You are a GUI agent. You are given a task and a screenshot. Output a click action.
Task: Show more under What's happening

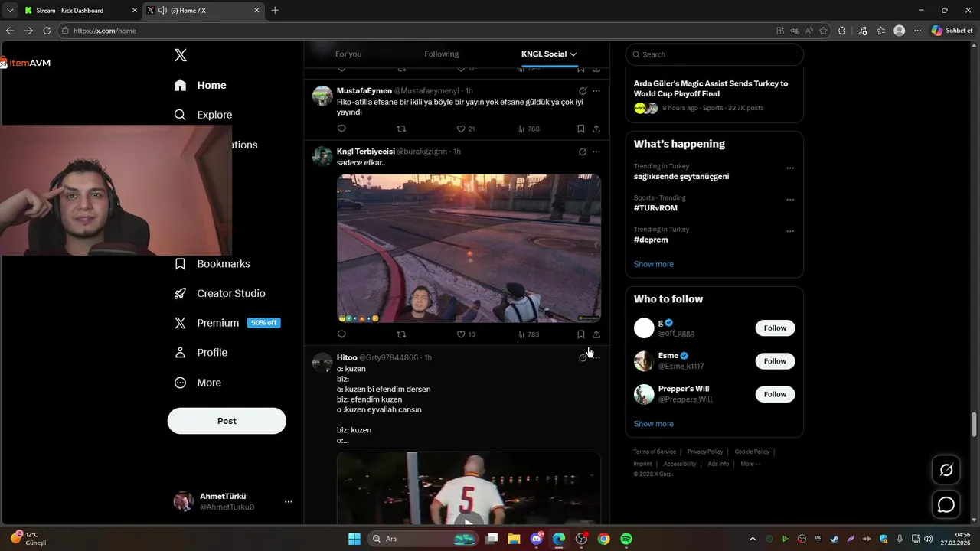pos(654,264)
